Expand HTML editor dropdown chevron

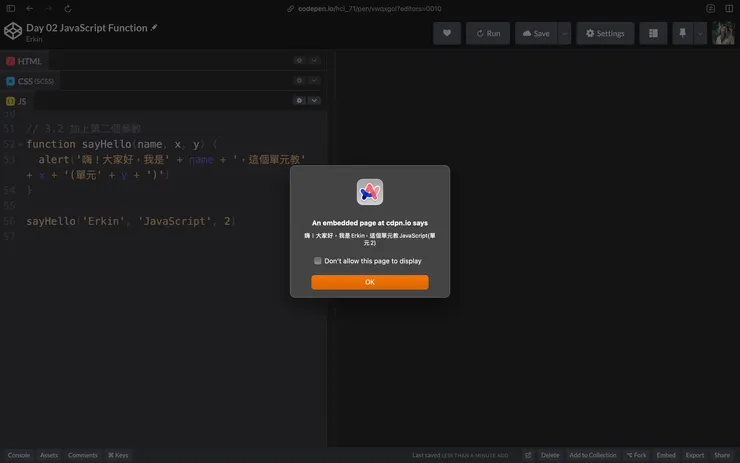tap(314, 60)
